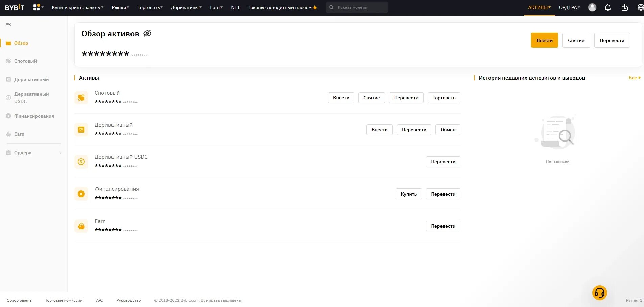
Task: Click Торговать in the Спотовый row
Action: click(444, 98)
